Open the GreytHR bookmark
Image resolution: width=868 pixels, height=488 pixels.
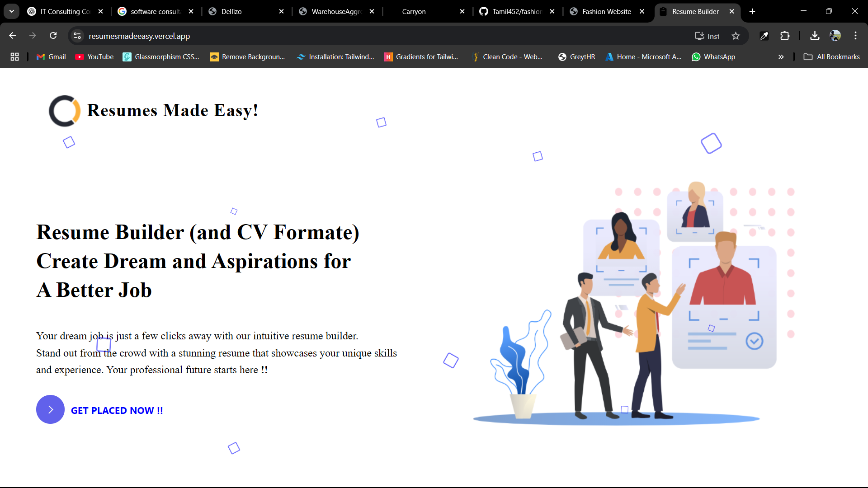(x=577, y=57)
